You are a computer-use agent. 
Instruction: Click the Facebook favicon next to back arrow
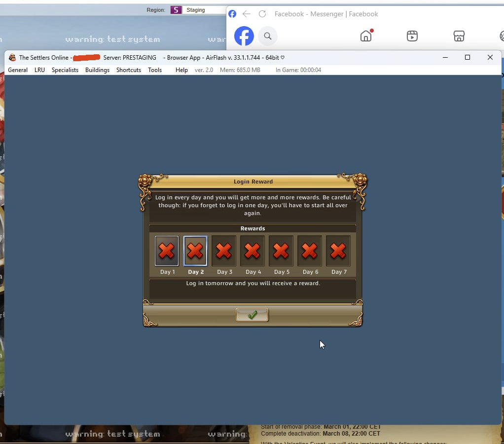232,14
